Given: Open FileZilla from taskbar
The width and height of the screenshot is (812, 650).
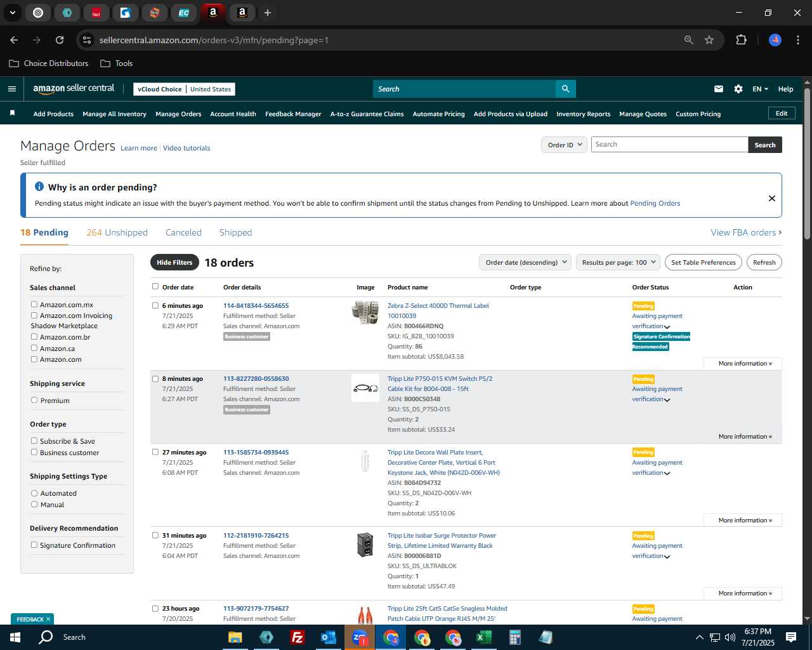Looking at the screenshot, I should click(297, 637).
